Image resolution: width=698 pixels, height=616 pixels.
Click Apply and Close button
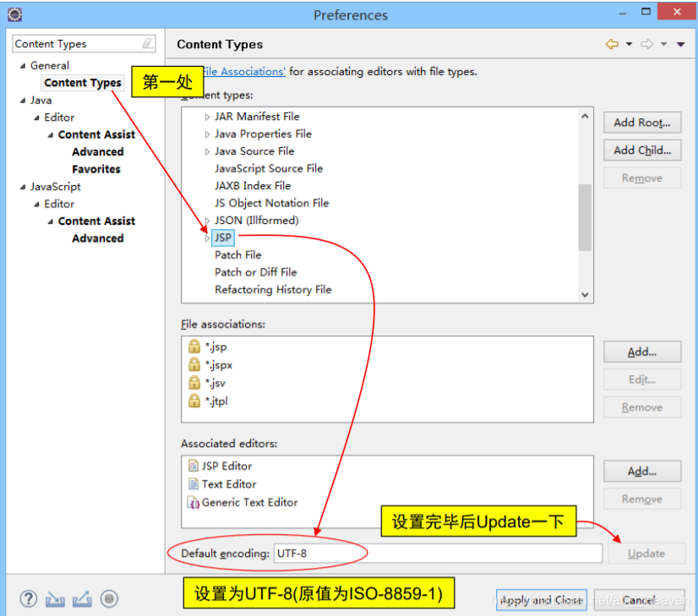(542, 600)
